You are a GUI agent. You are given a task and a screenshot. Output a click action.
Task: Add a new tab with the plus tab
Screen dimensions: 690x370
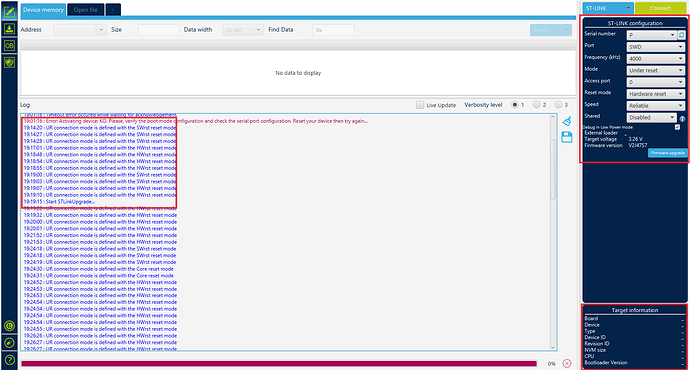pyautogui.click(x=113, y=10)
